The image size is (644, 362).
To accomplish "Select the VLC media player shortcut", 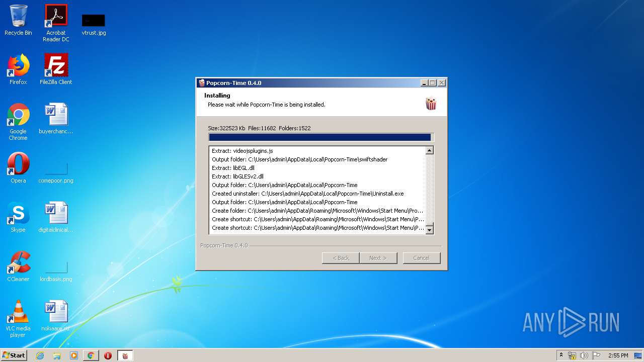I will pyautogui.click(x=18, y=319).
